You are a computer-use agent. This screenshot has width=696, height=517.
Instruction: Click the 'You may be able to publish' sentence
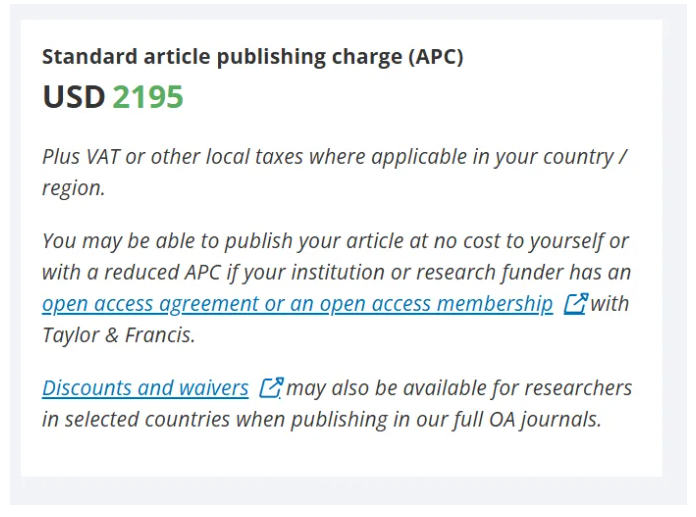pos(336,241)
